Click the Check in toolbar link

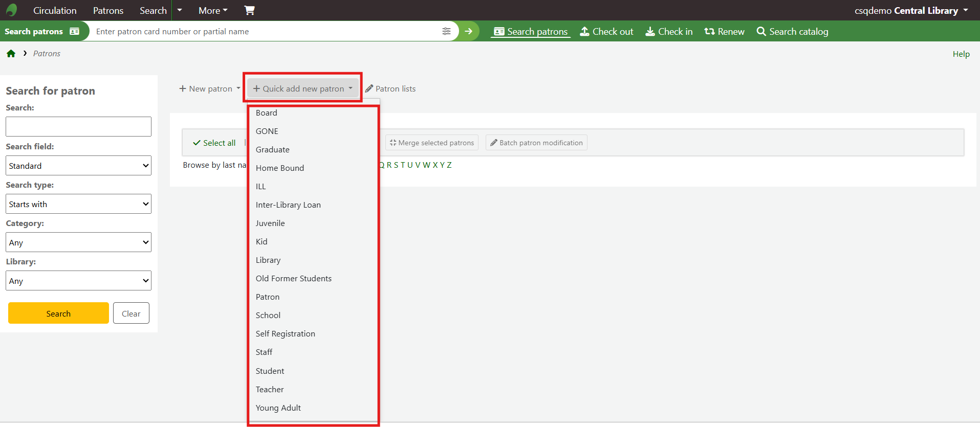tap(669, 32)
